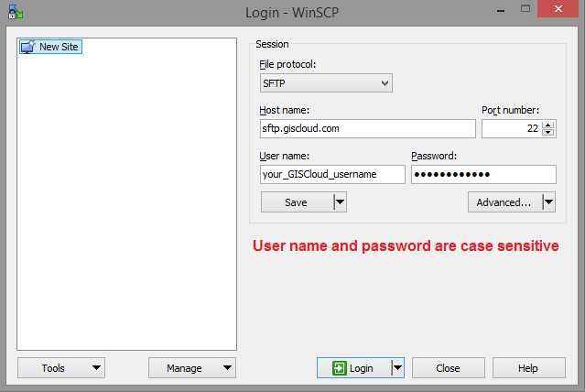Open Advanced site settings
585x392 pixels.
pyautogui.click(x=504, y=202)
